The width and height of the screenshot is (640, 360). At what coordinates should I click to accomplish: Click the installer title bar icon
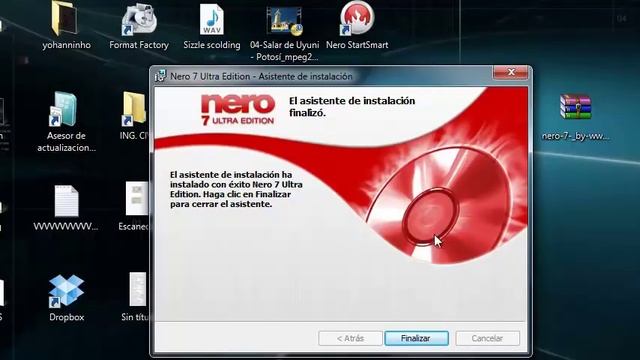click(160, 76)
